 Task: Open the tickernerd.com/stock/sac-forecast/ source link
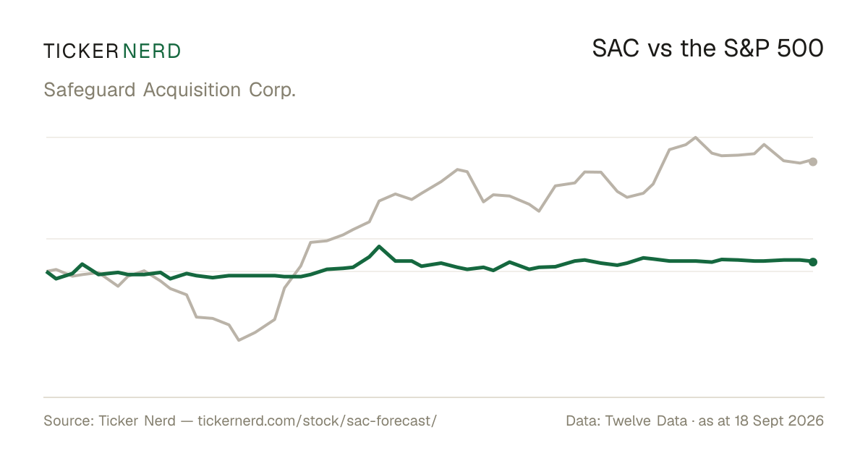point(318,421)
